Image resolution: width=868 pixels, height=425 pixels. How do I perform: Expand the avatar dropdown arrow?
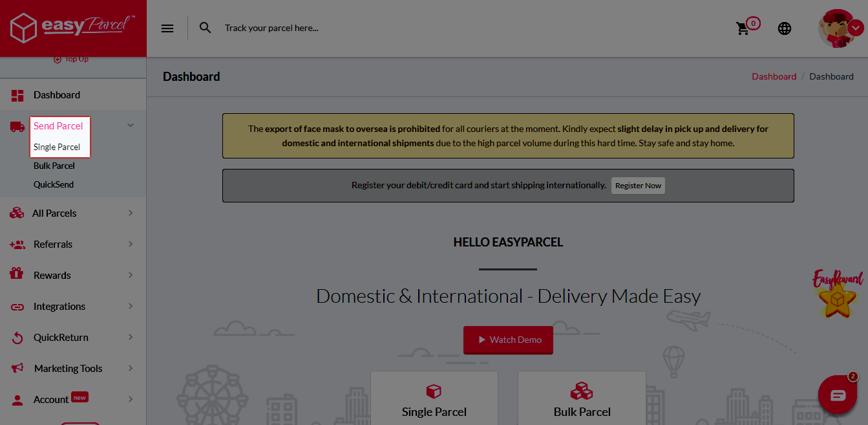click(x=856, y=28)
